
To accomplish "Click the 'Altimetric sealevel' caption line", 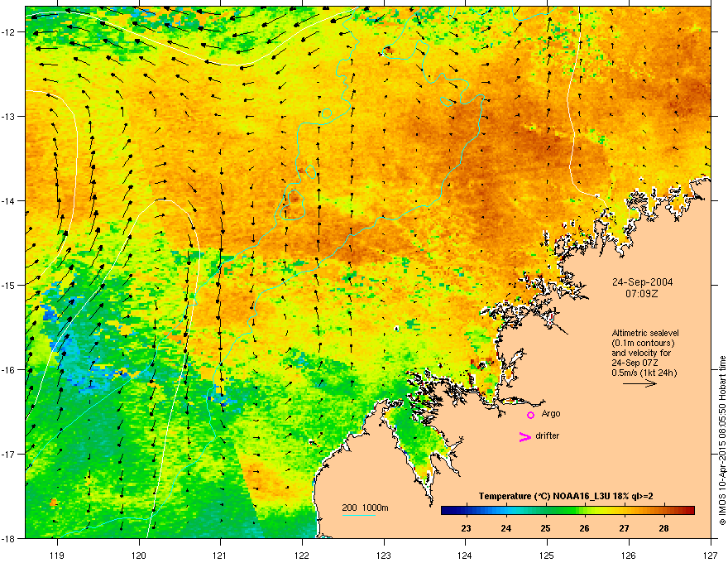I will (645, 333).
